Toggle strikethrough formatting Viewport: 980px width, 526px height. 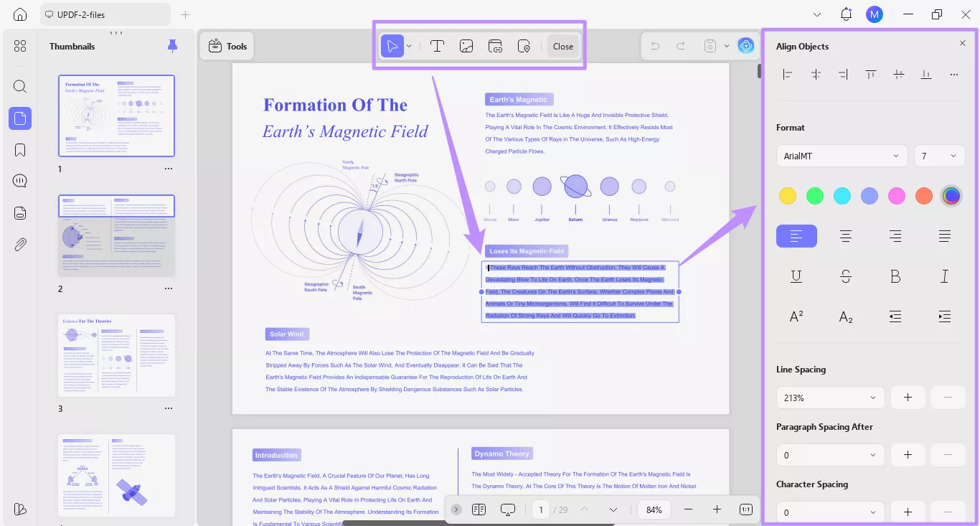(846, 276)
